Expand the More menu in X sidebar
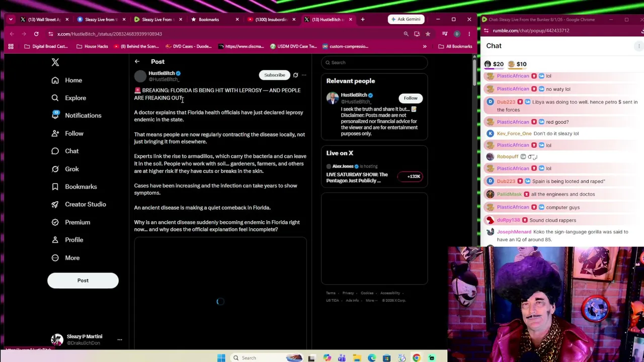Image resolution: width=644 pixels, height=362 pixels. (x=65, y=258)
